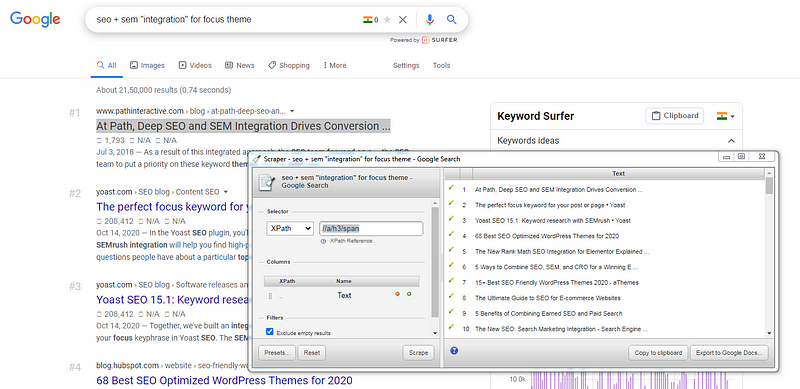This screenshot has width=800, height=389.
Task: Open 68 Best SEO Optimized WordPress Themes link
Action: pos(224,380)
